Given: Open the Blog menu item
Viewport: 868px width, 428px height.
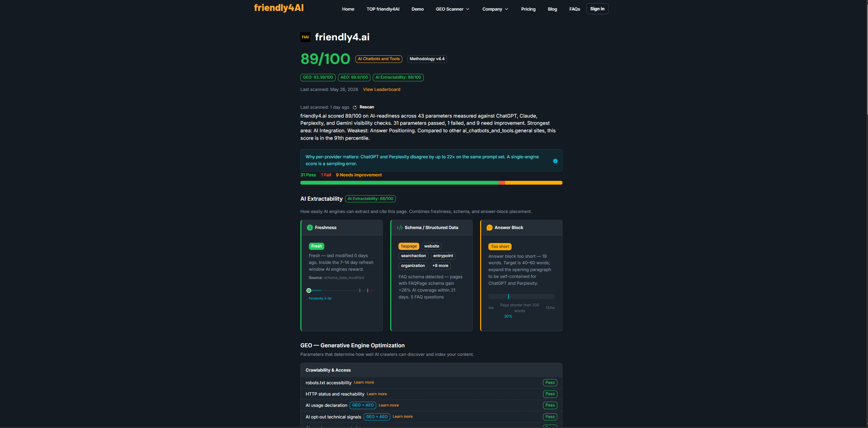Looking at the screenshot, I should click(552, 9).
